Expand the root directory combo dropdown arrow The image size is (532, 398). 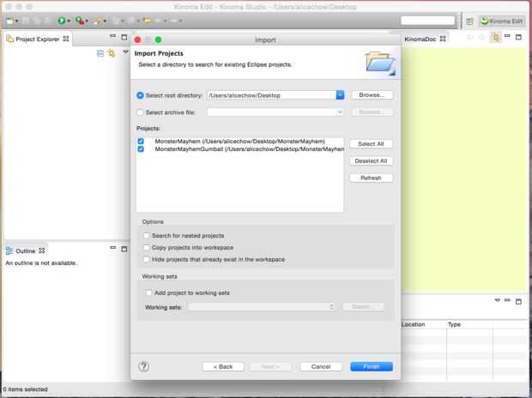tap(340, 95)
